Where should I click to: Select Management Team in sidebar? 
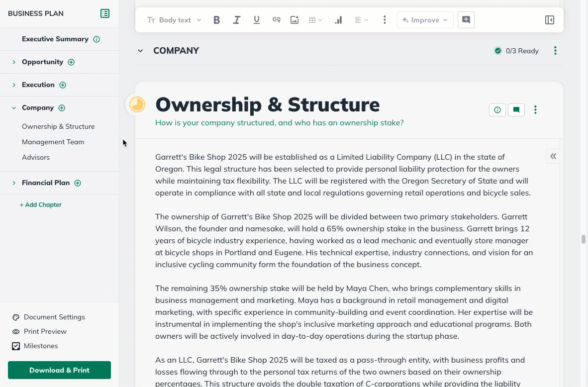point(53,142)
